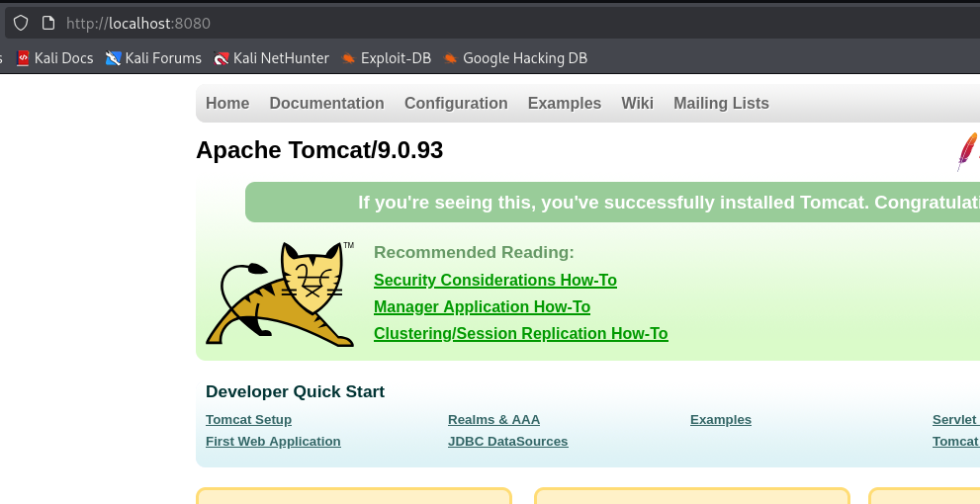Open the Examples nav item in top bar
Image resolution: width=980 pixels, height=504 pixels.
565,103
